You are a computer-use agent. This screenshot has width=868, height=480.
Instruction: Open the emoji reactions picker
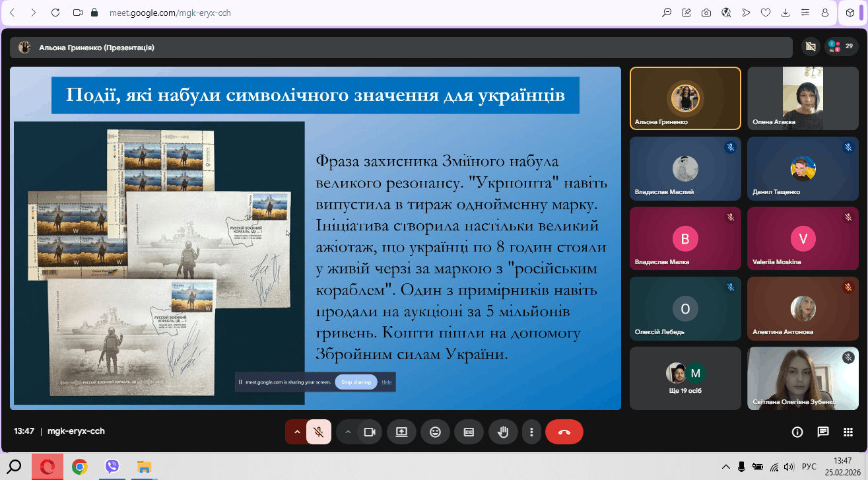pos(435,432)
